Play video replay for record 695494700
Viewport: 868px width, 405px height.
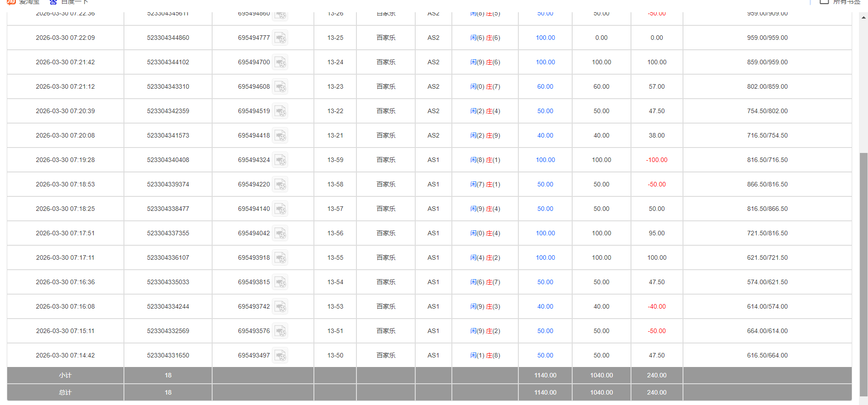point(280,62)
